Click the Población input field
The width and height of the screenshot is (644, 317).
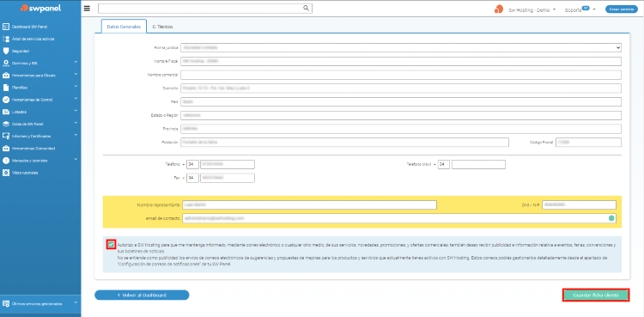pos(344,143)
